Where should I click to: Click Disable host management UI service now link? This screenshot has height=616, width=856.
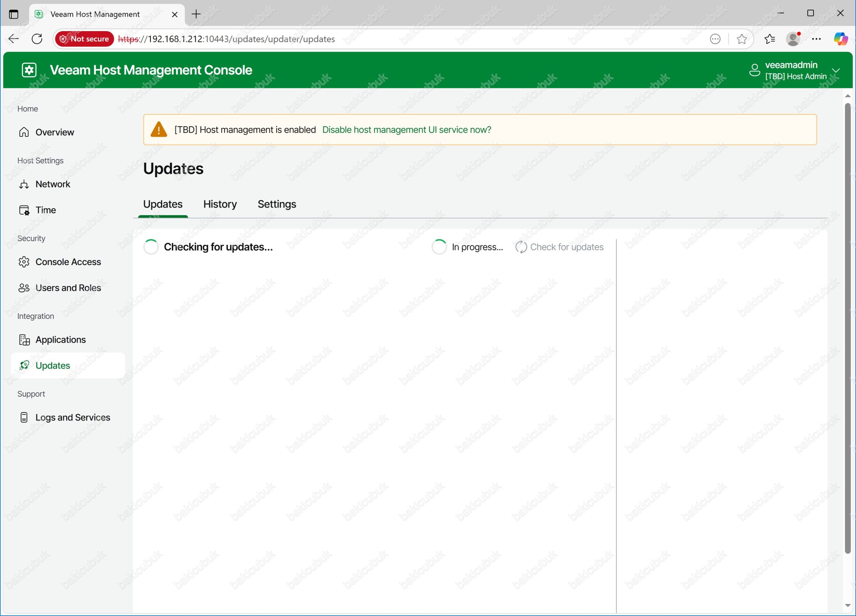(x=407, y=130)
